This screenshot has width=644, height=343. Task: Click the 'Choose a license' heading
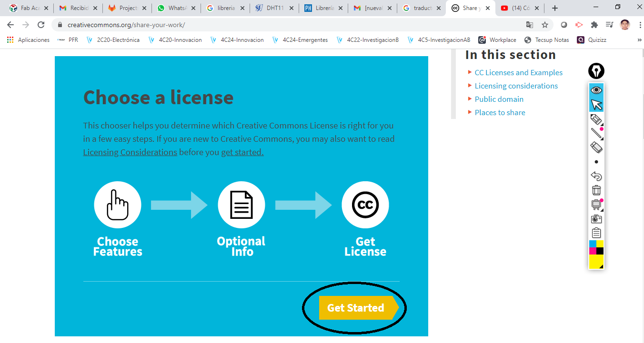[x=158, y=98]
